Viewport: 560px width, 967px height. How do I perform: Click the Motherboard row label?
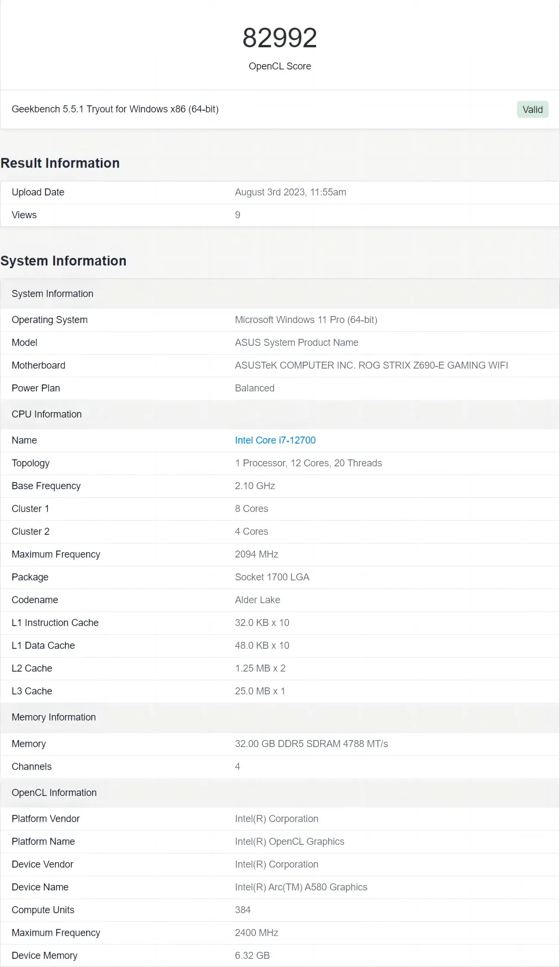(38, 365)
